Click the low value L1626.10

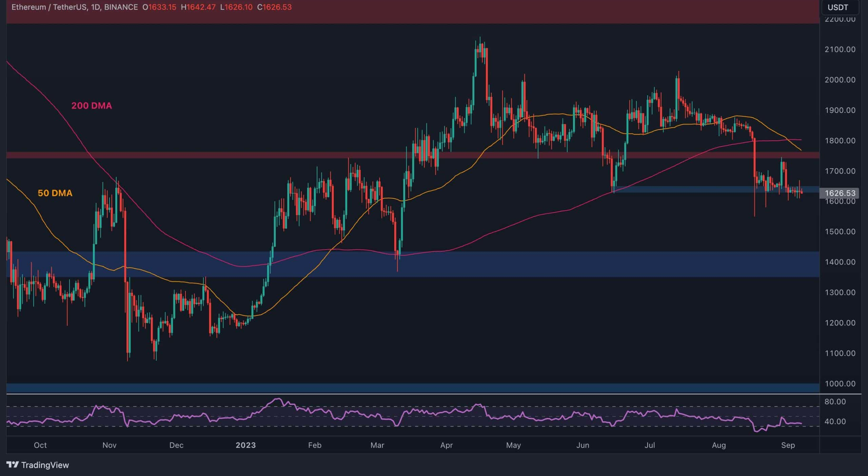tap(236, 7)
